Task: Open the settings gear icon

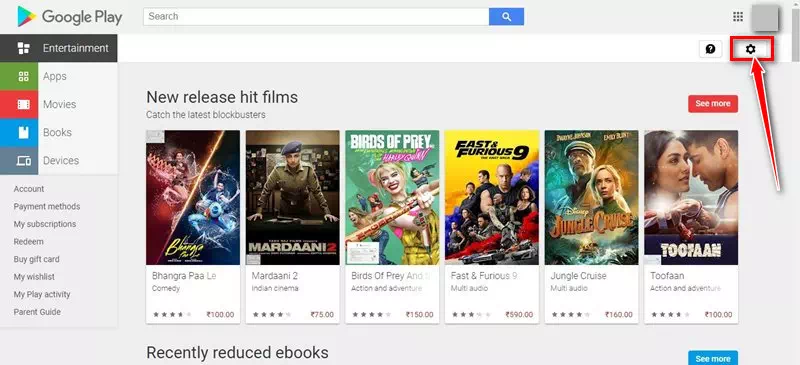Action: 750,49
